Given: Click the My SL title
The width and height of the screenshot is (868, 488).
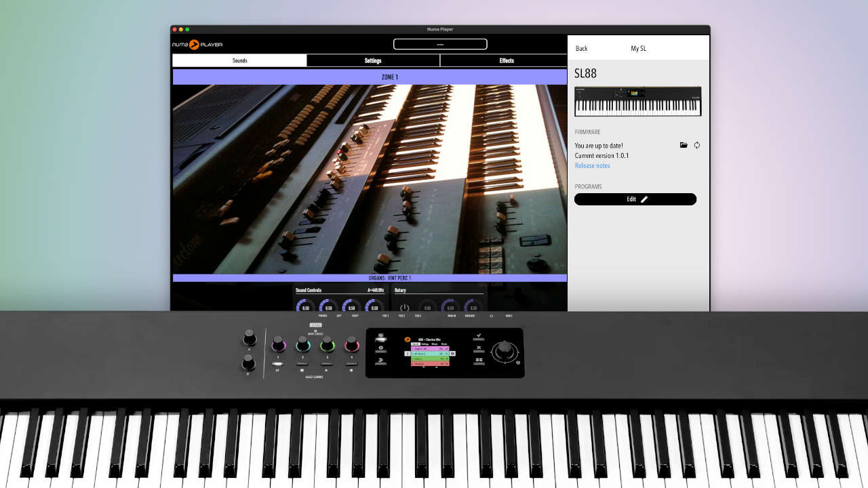Looking at the screenshot, I should coord(638,48).
